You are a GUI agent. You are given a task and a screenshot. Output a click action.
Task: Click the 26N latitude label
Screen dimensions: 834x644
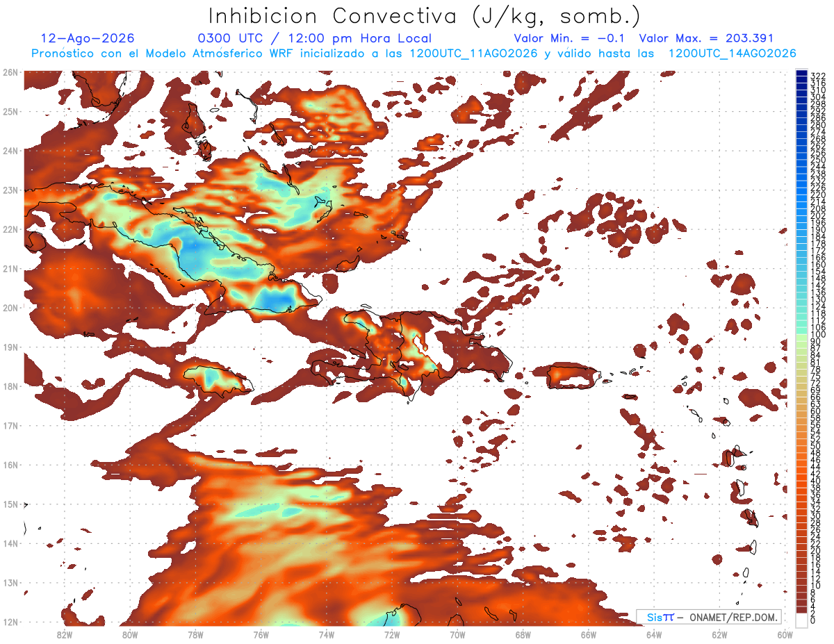point(10,72)
